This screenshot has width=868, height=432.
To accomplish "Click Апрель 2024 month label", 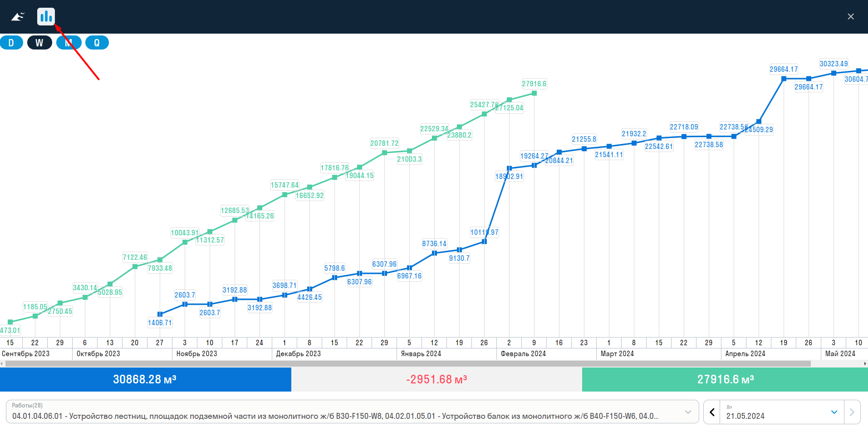I will pyautogui.click(x=745, y=353).
